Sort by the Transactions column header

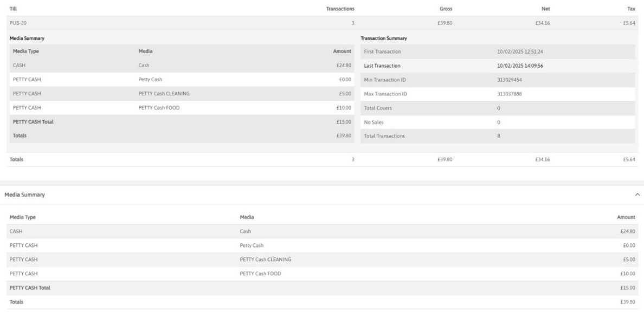click(340, 9)
